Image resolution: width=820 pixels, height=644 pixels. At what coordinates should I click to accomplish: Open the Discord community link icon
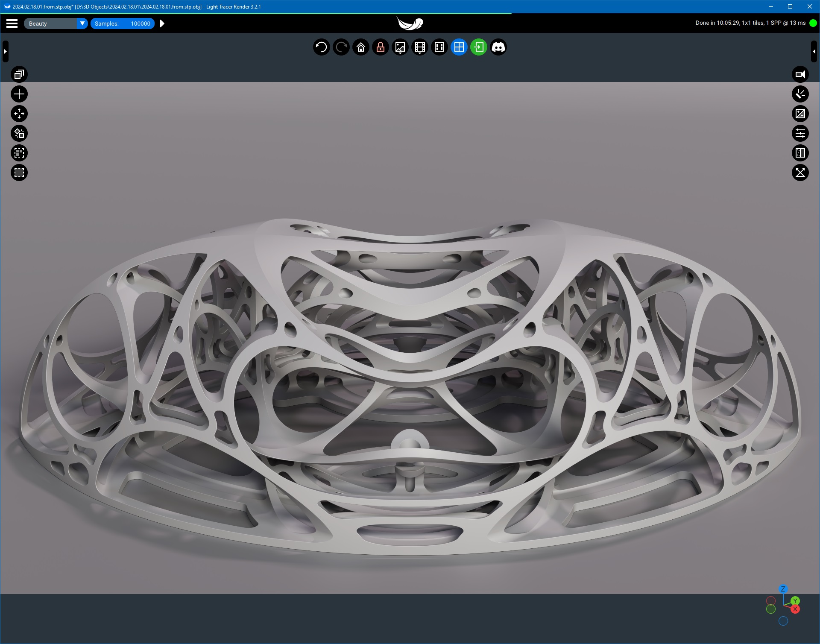498,47
